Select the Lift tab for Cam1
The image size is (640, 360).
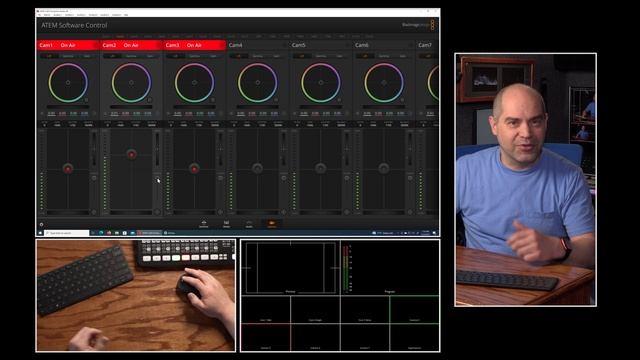click(49, 56)
